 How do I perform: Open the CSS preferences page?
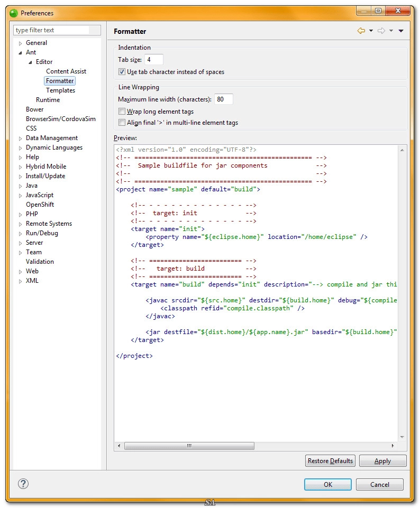click(x=31, y=128)
